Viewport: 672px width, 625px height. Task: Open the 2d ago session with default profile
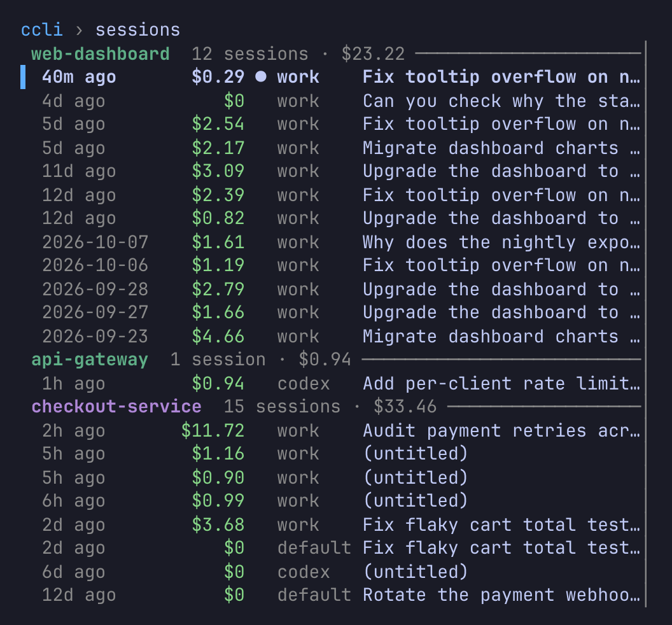(330, 548)
